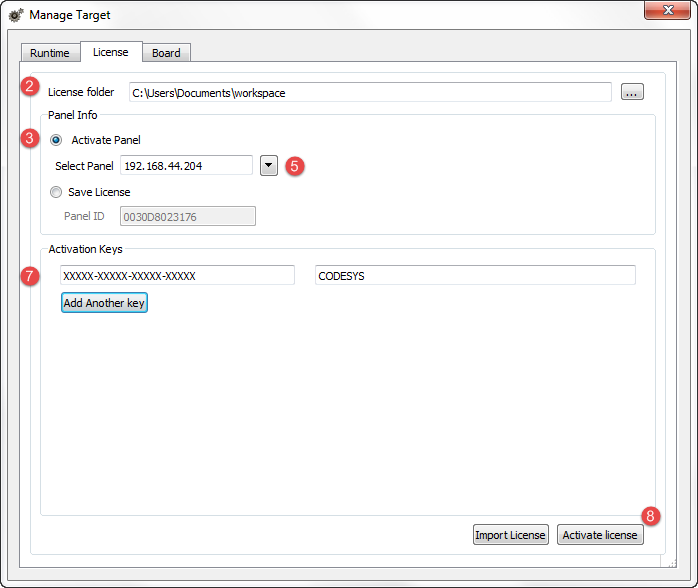This screenshot has width=698, height=588.
Task: Focus the License folder path field
Action: [369, 93]
